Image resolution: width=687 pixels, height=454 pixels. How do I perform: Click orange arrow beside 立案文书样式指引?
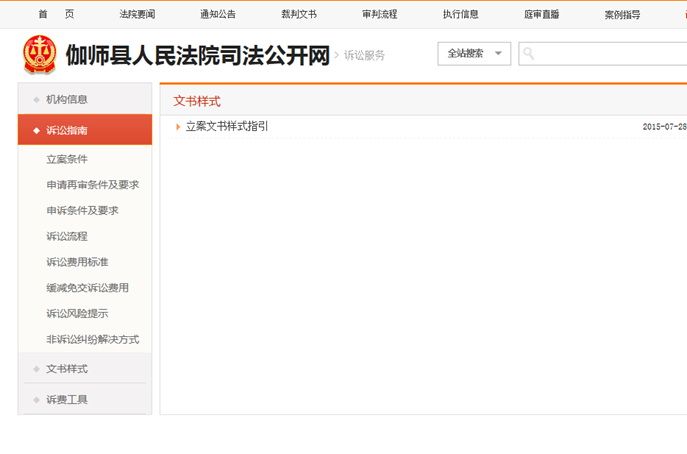178,127
